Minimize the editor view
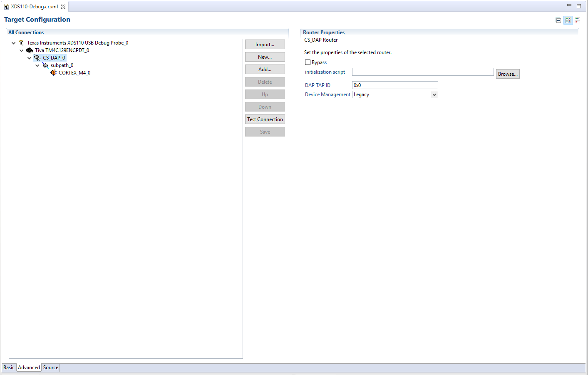This screenshot has width=588, height=375. click(569, 5)
